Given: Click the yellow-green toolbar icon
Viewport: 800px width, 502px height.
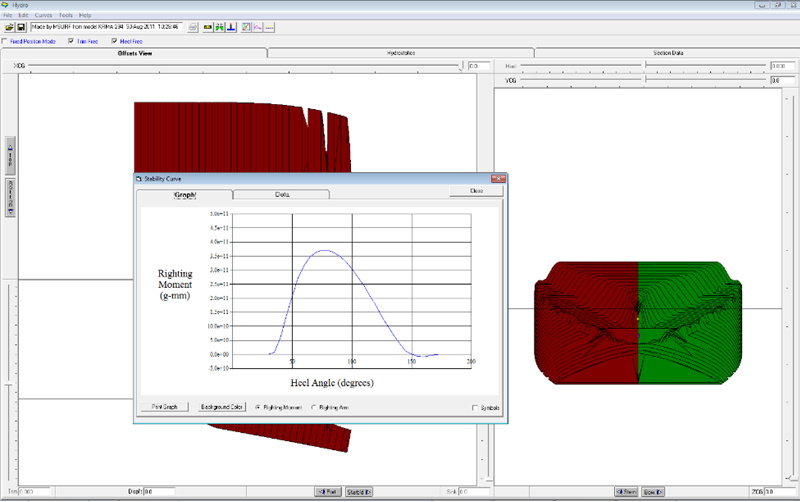Looking at the screenshot, I should [x=207, y=27].
